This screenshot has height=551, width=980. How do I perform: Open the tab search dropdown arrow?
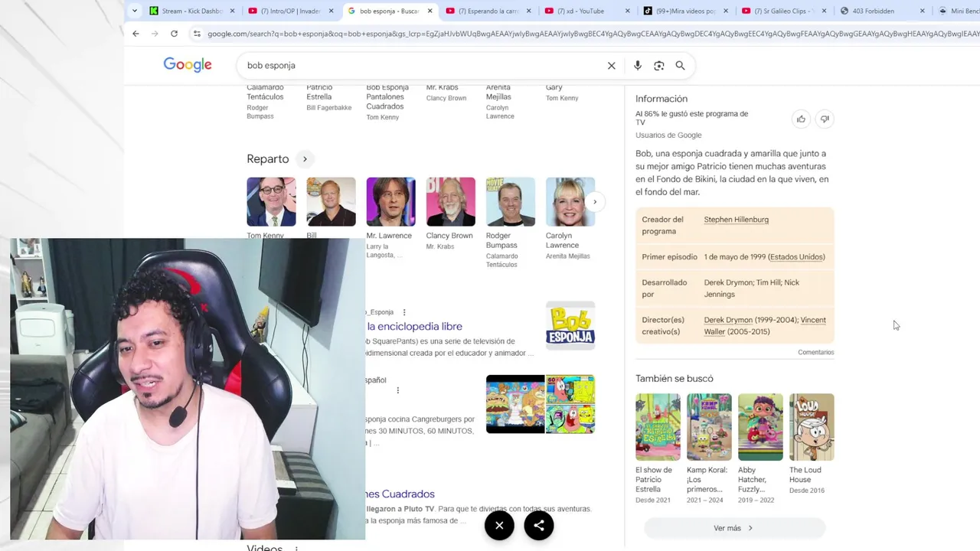pyautogui.click(x=135, y=11)
